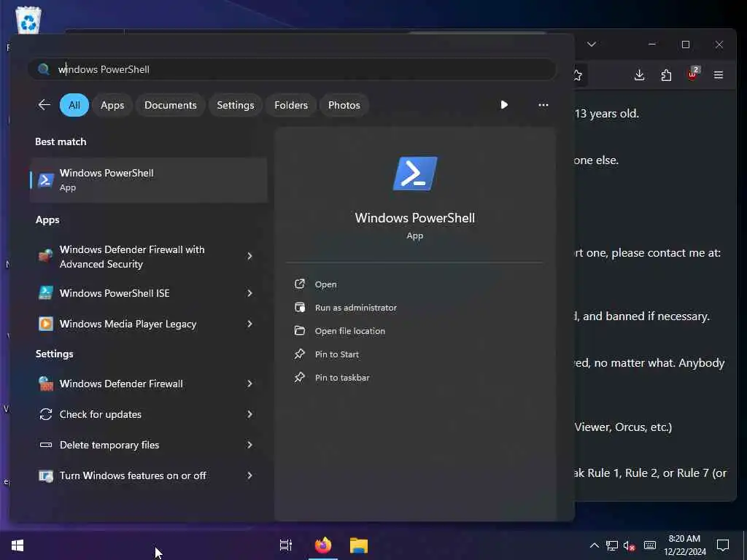Open the notification center icon

[x=723, y=545]
